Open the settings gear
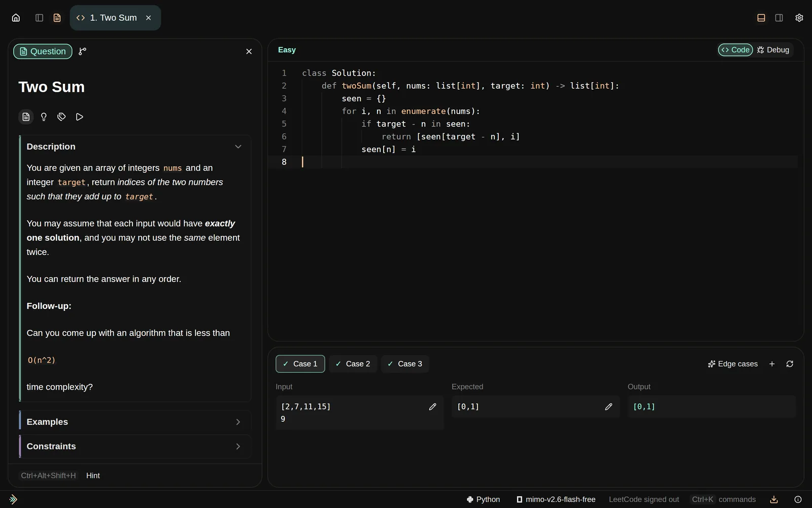The image size is (812, 508). (x=799, y=18)
